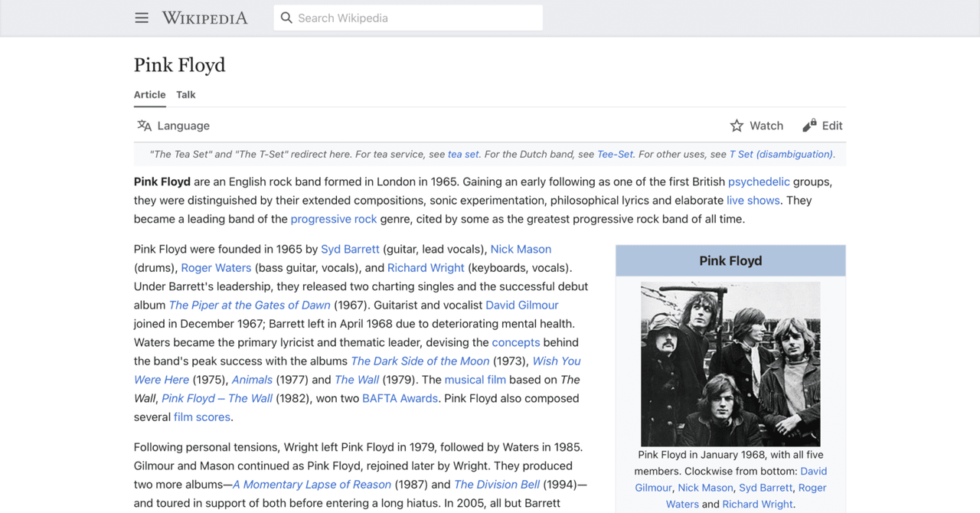The image size is (980, 513).
Task: Open Syd Barrett link in photo caption
Action: (766, 488)
